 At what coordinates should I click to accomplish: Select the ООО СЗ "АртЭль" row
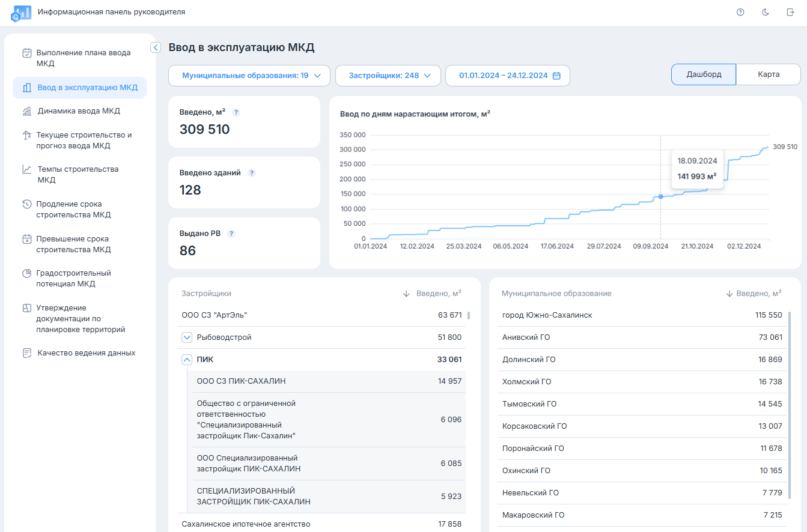coord(321,315)
